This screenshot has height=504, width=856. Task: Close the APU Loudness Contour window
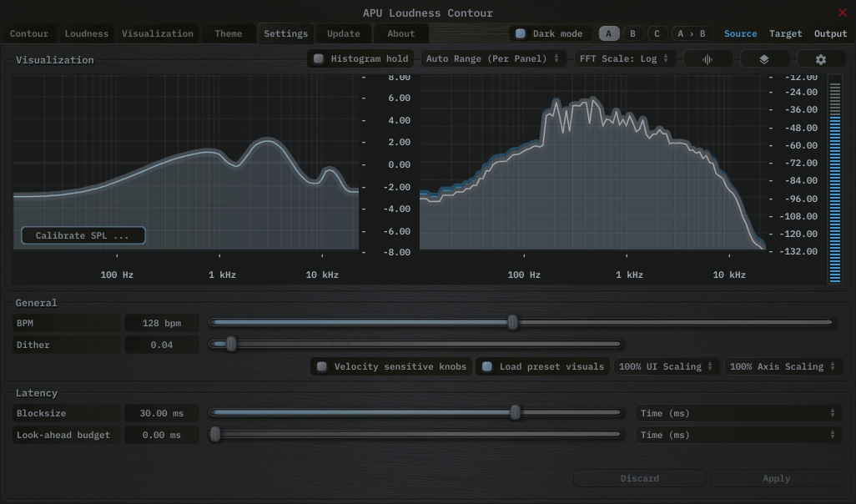tap(842, 13)
